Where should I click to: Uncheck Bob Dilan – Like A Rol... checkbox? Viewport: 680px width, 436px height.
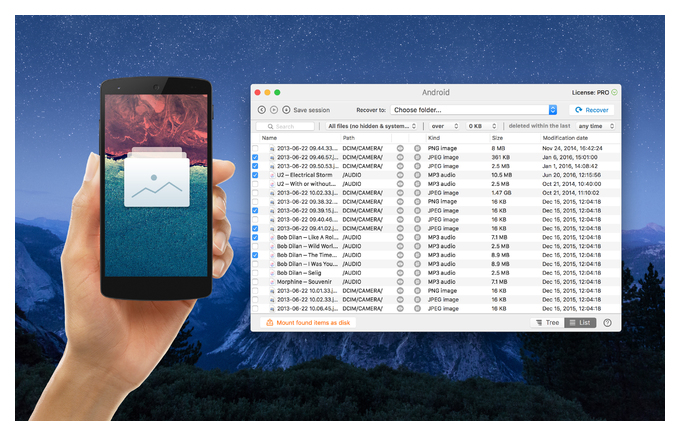[x=255, y=238]
